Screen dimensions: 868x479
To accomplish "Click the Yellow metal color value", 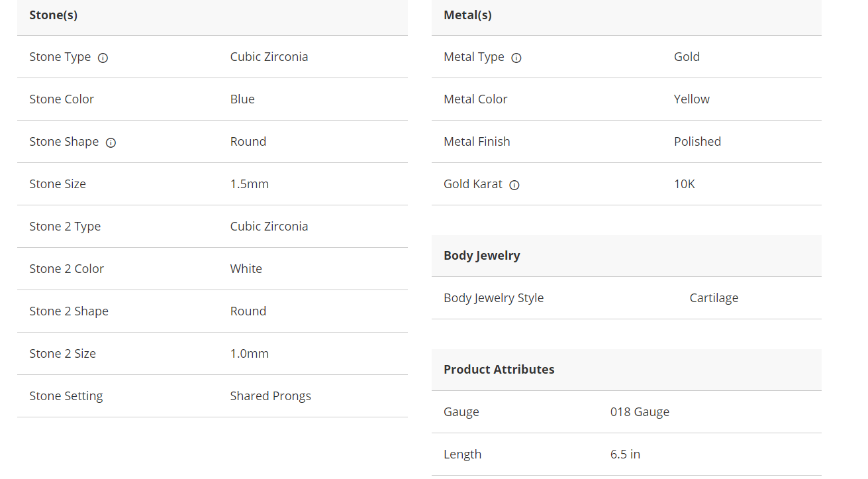I will [692, 99].
